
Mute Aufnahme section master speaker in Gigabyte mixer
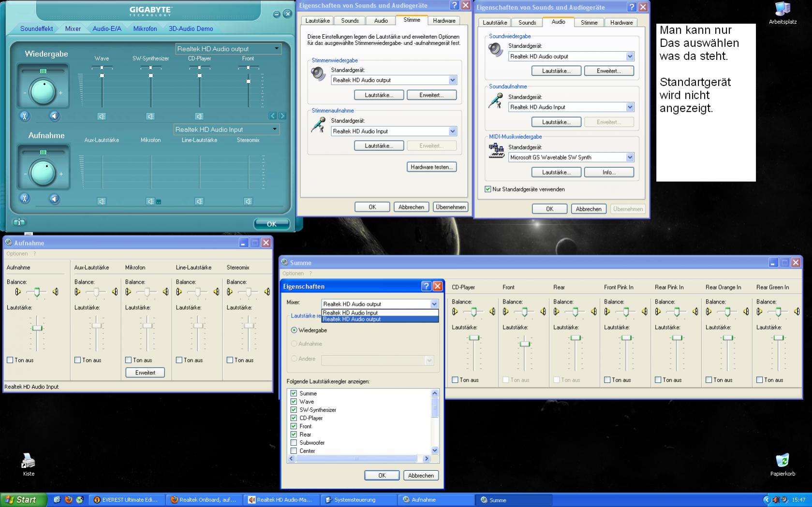click(55, 199)
